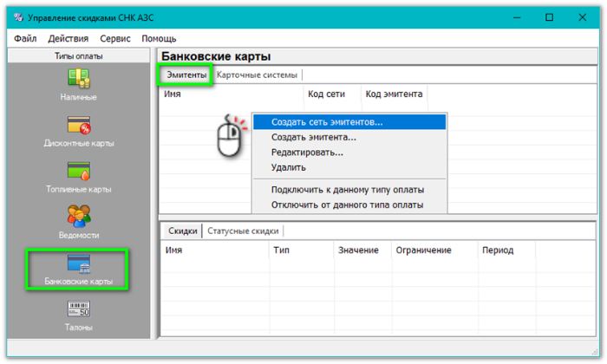This screenshot has height=364, width=607.
Task: Sort by the Код эмитента column header
Action: pyautogui.click(x=393, y=94)
